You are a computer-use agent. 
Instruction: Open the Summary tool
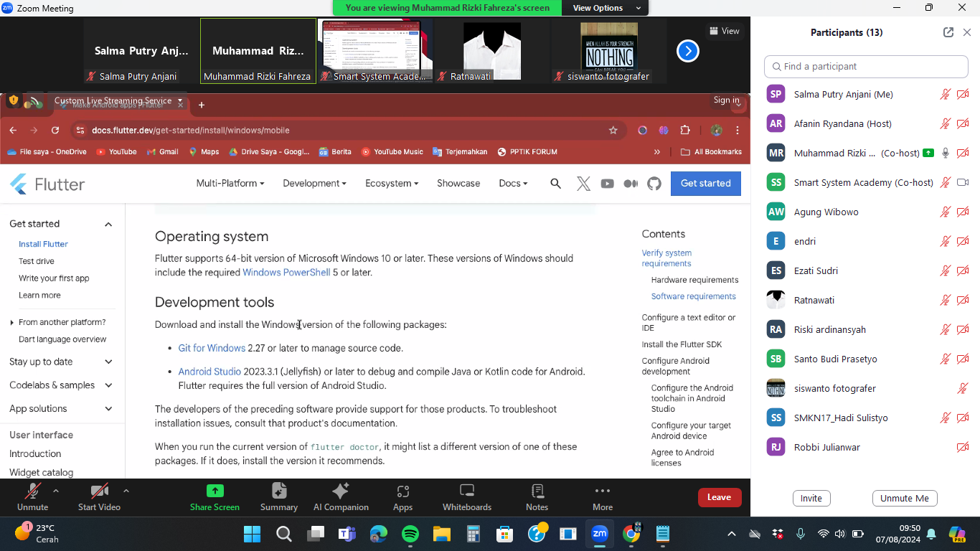(x=279, y=497)
